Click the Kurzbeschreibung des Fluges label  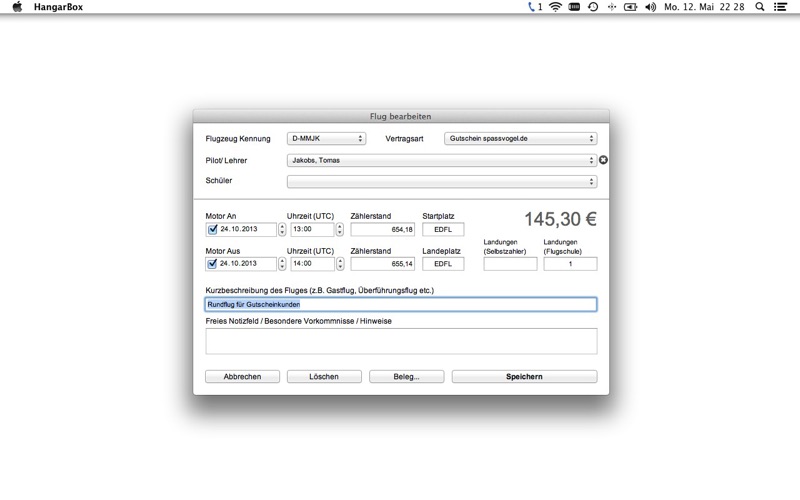click(x=319, y=290)
